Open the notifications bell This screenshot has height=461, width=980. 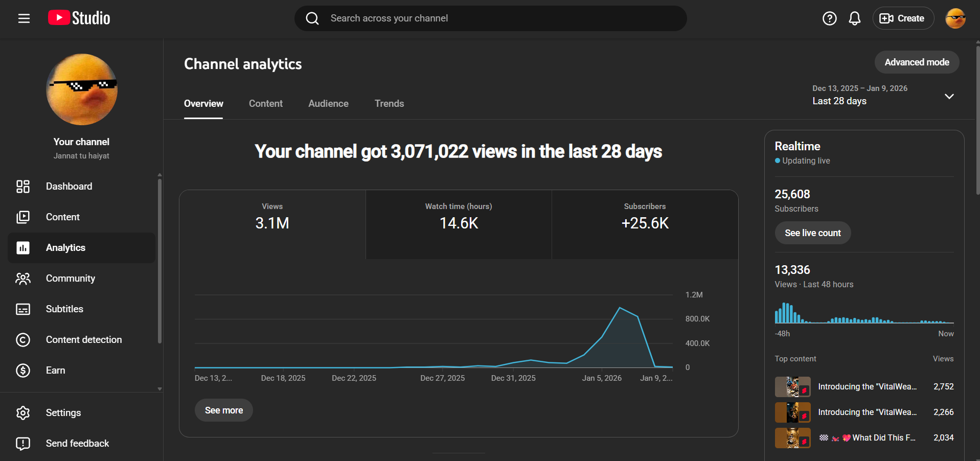(854, 18)
